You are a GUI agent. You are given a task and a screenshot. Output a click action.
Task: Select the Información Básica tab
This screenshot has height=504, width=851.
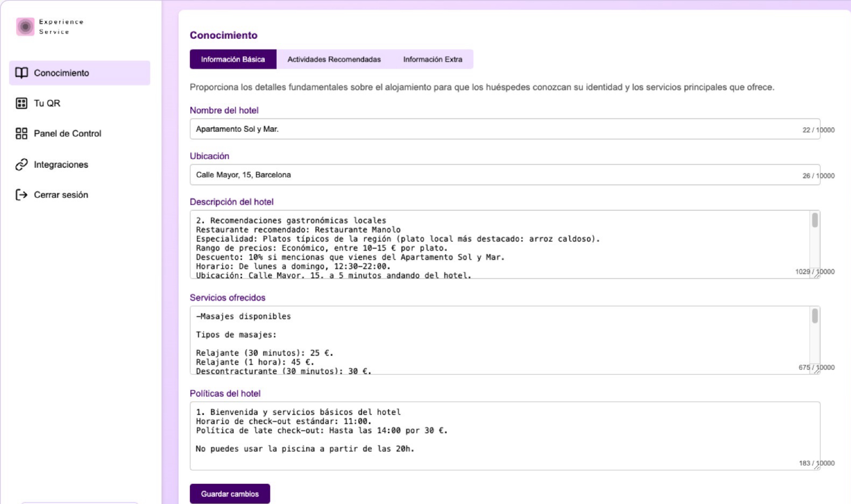pyautogui.click(x=233, y=59)
